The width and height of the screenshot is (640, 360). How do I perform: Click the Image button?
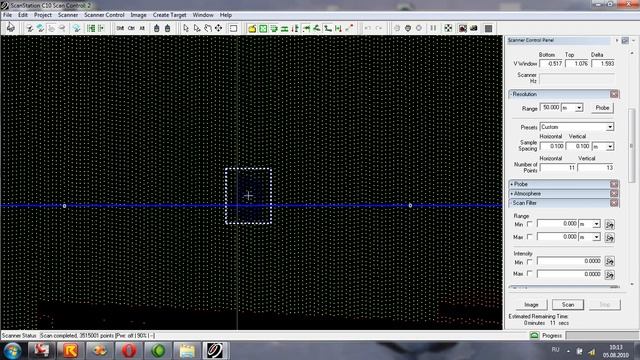[x=531, y=304]
